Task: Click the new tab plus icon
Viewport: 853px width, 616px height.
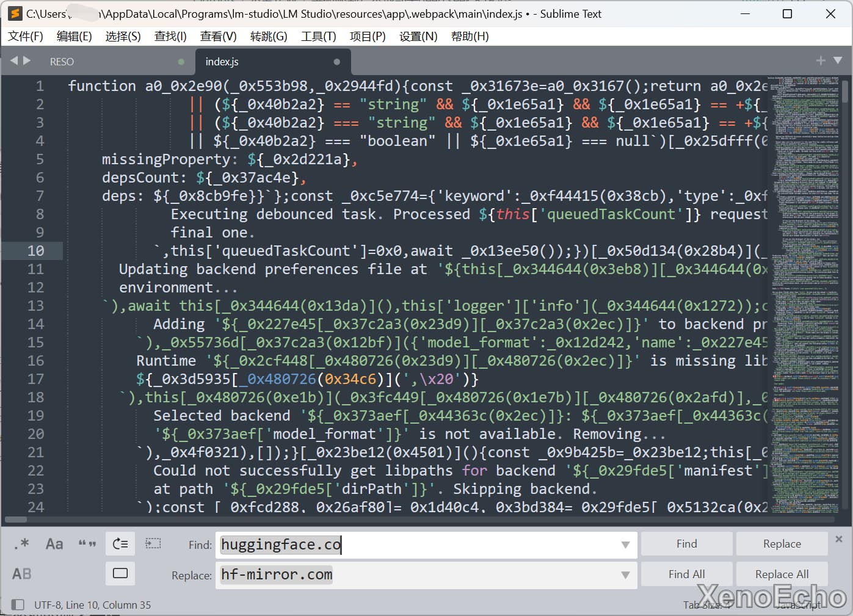Action: point(821,60)
